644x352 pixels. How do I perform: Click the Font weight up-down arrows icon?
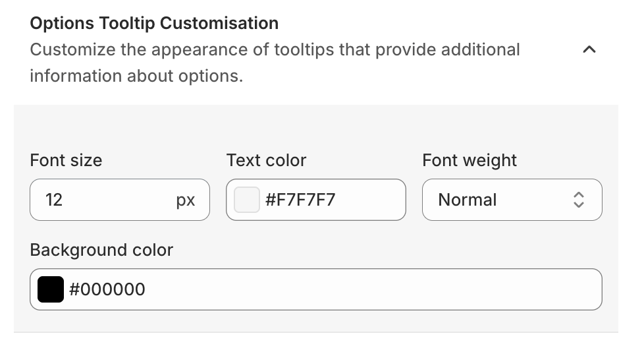coord(578,200)
